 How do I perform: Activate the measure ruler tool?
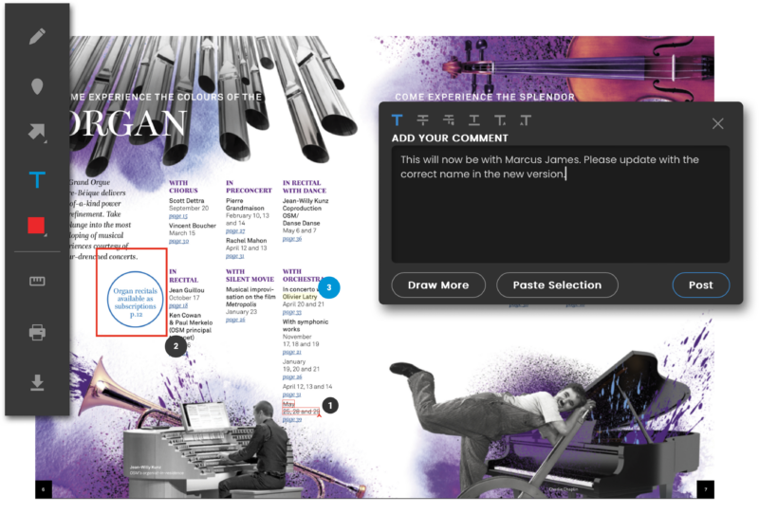(37, 281)
